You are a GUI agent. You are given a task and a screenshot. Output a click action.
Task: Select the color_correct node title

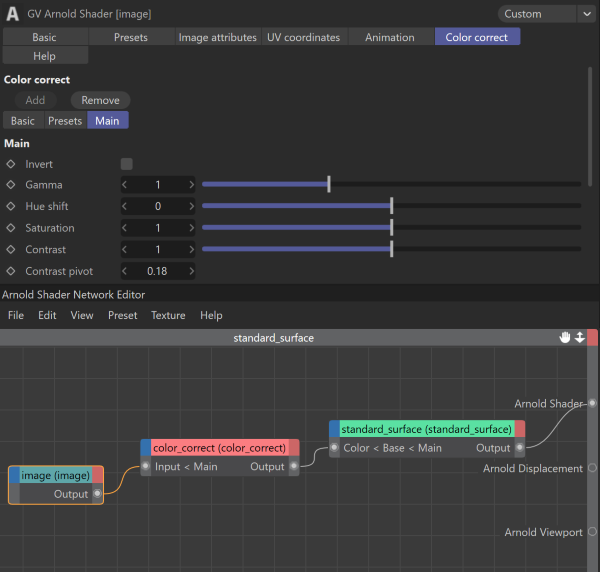pos(220,448)
